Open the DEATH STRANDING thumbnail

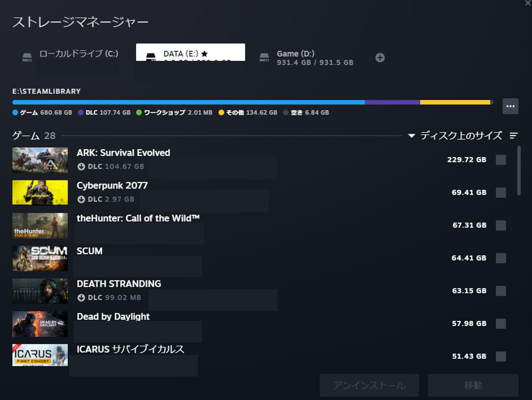(x=40, y=291)
